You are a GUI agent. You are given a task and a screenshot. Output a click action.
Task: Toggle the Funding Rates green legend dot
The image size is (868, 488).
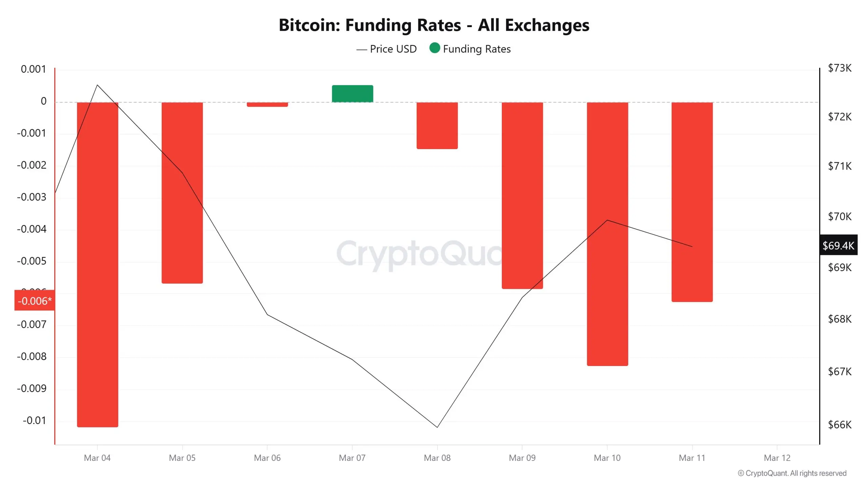point(434,48)
